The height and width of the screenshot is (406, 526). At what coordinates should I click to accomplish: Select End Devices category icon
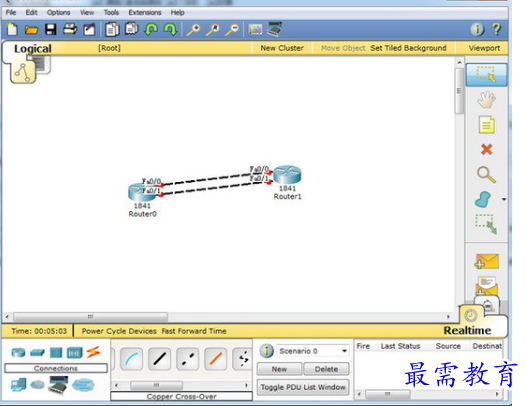point(18,385)
